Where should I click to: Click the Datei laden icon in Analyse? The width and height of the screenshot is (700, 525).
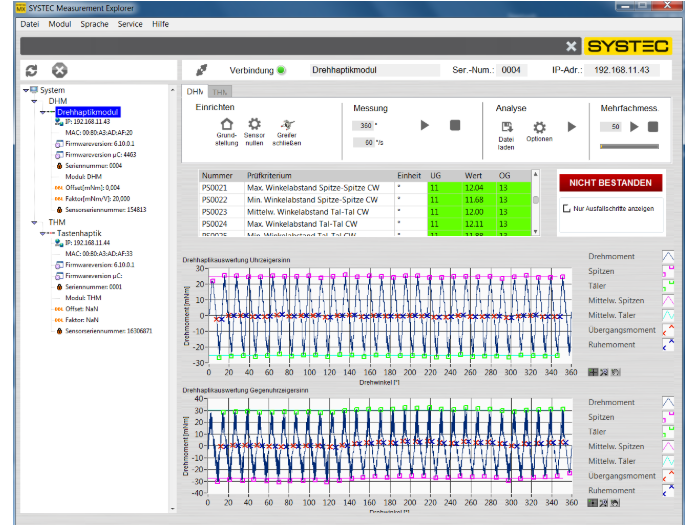tap(507, 127)
